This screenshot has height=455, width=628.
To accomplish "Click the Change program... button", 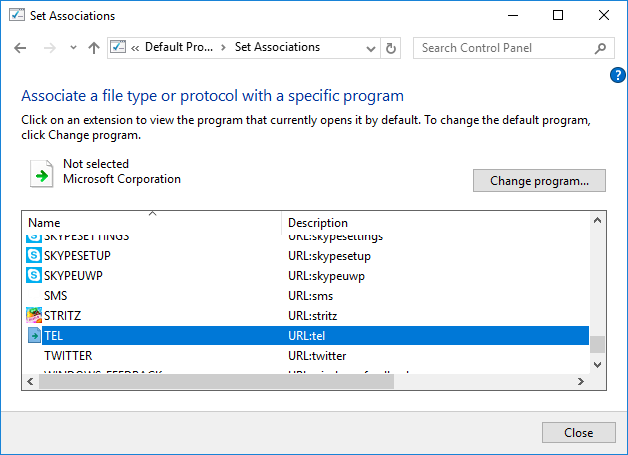I will pos(539,181).
